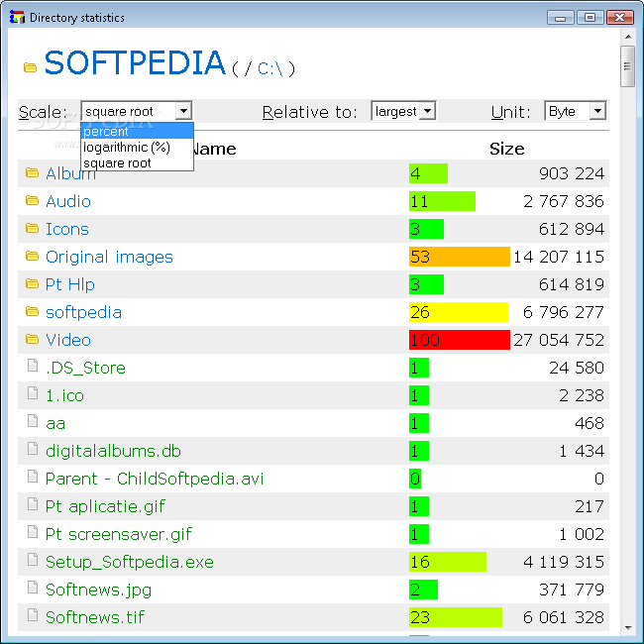Click the file icon beside aa
644x644 pixels.
(33, 420)
